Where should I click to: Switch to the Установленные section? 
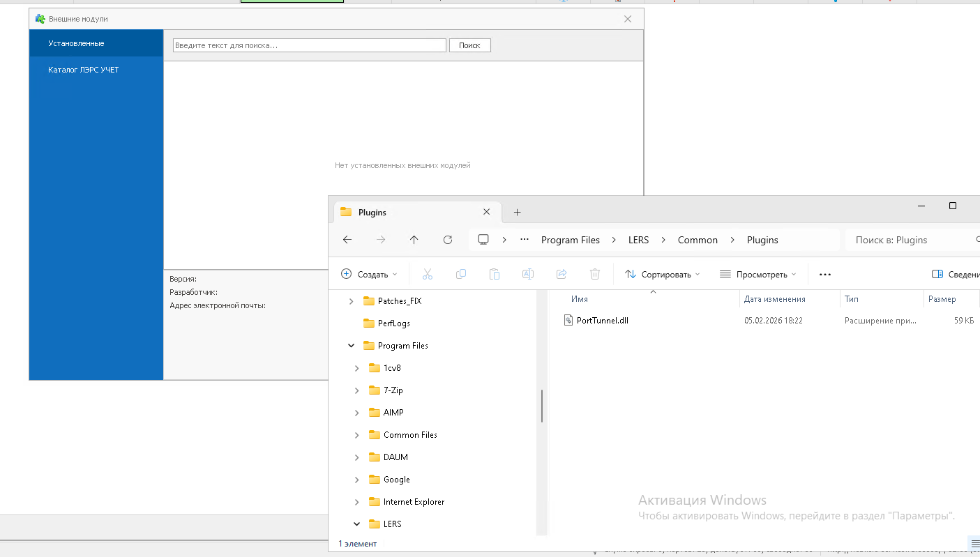click(x=76, y=43)
